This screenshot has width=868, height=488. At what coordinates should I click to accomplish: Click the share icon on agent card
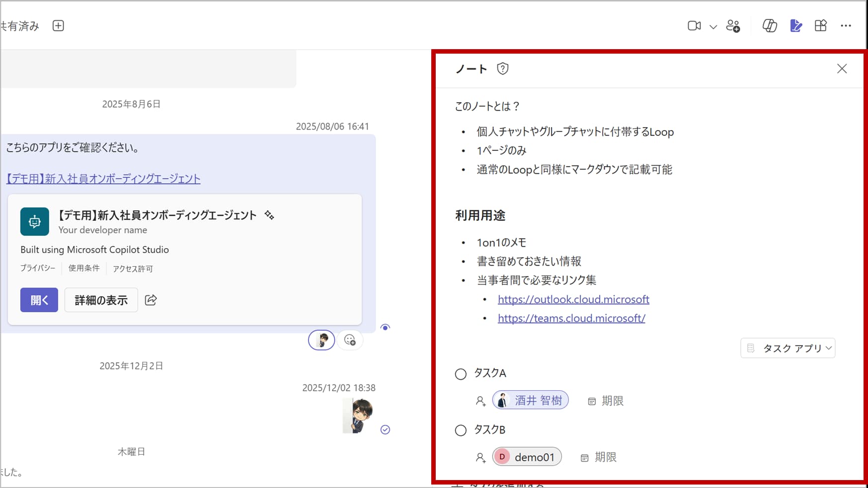pyautogui.click(x=151, y=300)
